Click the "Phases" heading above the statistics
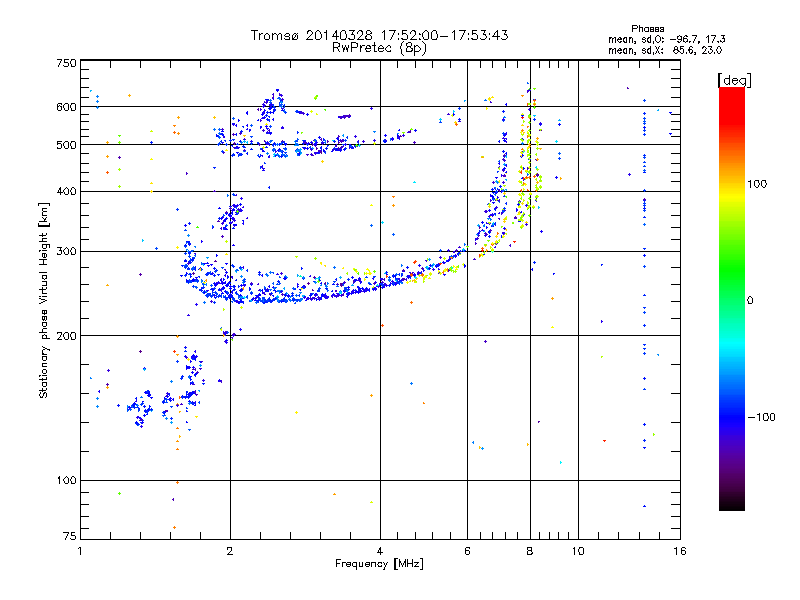This screenshot has height=600, width=800. pos(647,29)
